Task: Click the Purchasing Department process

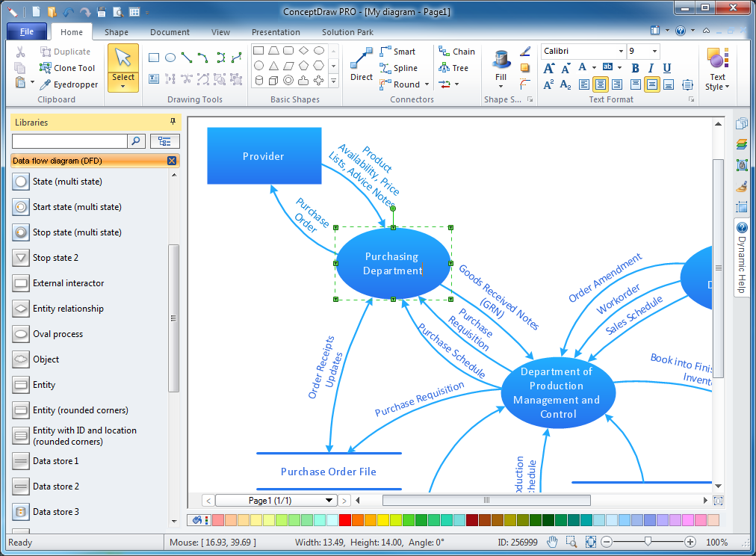Action: (393, 263)
